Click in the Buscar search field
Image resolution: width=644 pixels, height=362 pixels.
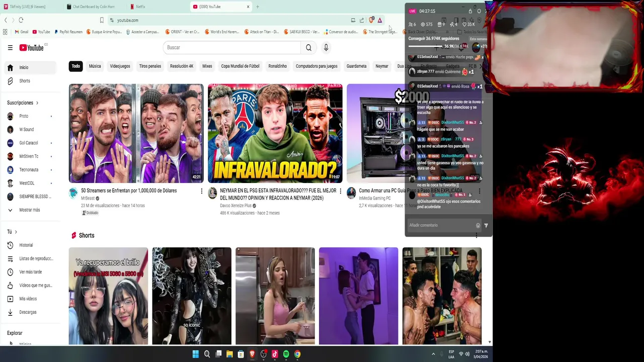[231, 48]
